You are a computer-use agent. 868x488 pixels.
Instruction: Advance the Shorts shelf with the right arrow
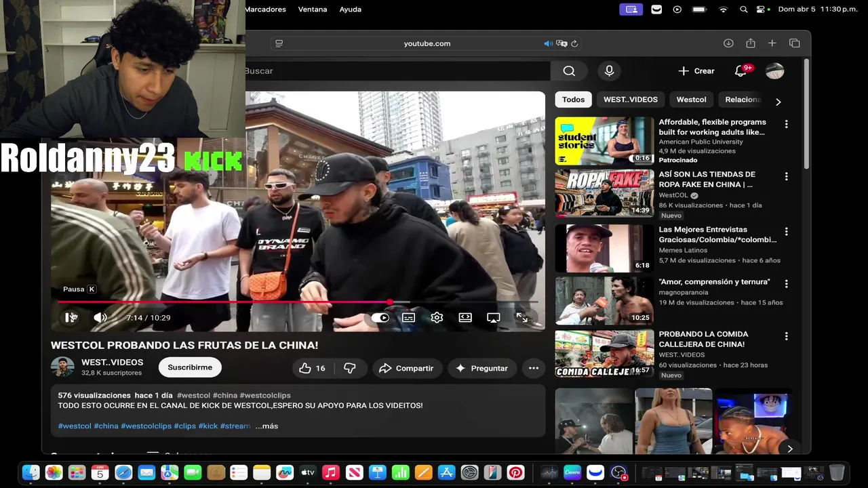click(x=789, y=448)
